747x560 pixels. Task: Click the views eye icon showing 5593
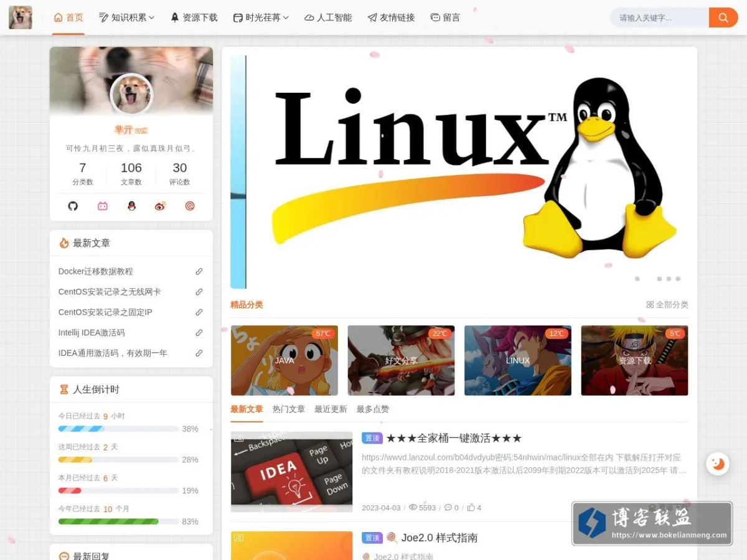pos(413,508)
